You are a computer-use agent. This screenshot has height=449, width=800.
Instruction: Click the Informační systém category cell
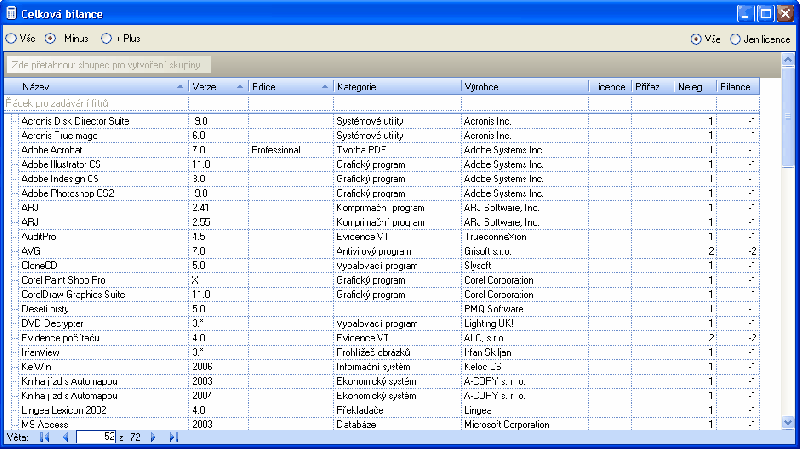click(x=397, y=367)
